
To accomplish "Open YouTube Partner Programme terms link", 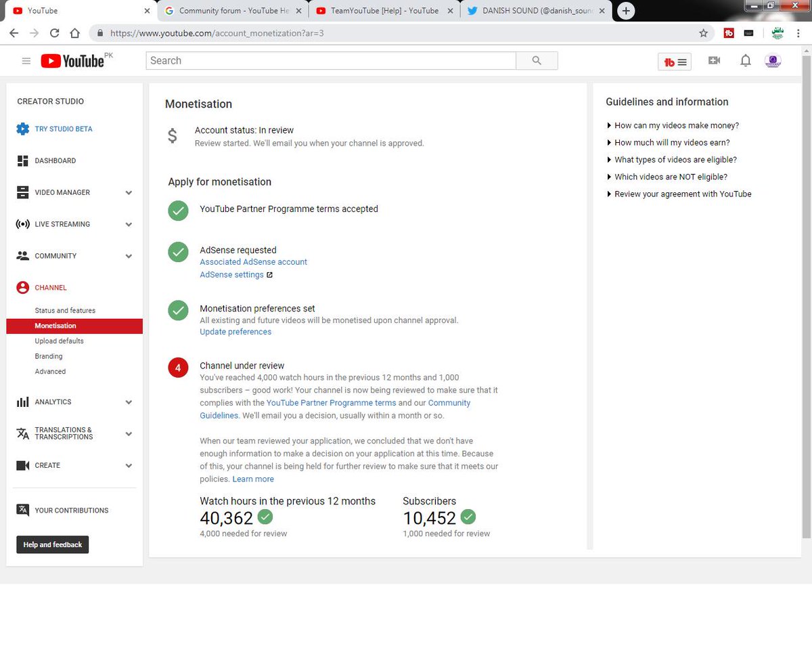I will [331, 403].
